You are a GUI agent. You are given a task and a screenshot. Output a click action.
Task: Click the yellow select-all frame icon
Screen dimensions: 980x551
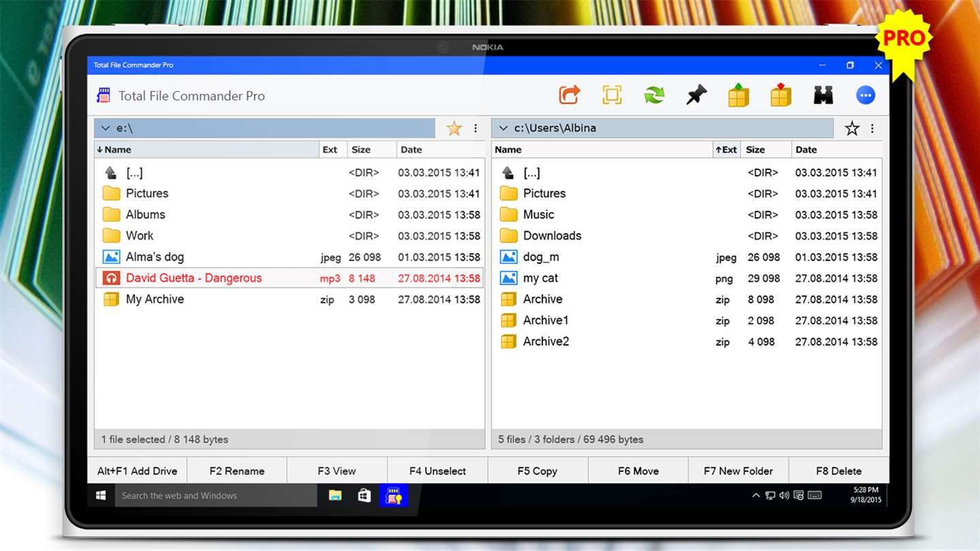coord(612,95)
